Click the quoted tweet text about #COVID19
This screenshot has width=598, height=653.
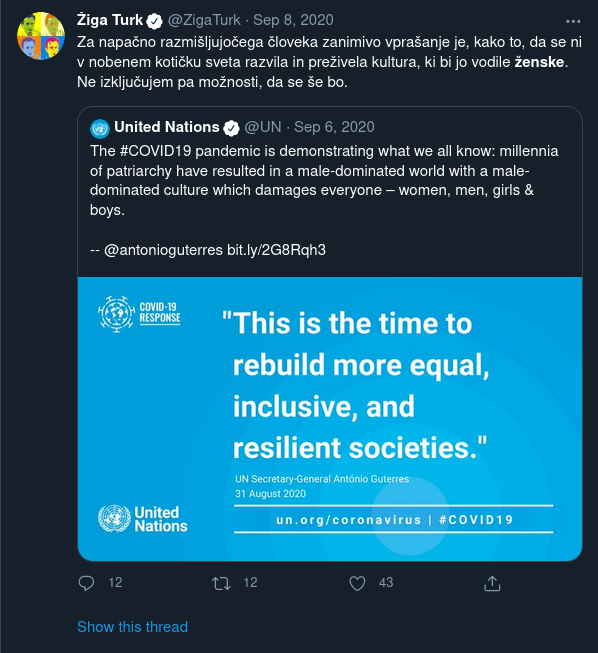(324, 180)
